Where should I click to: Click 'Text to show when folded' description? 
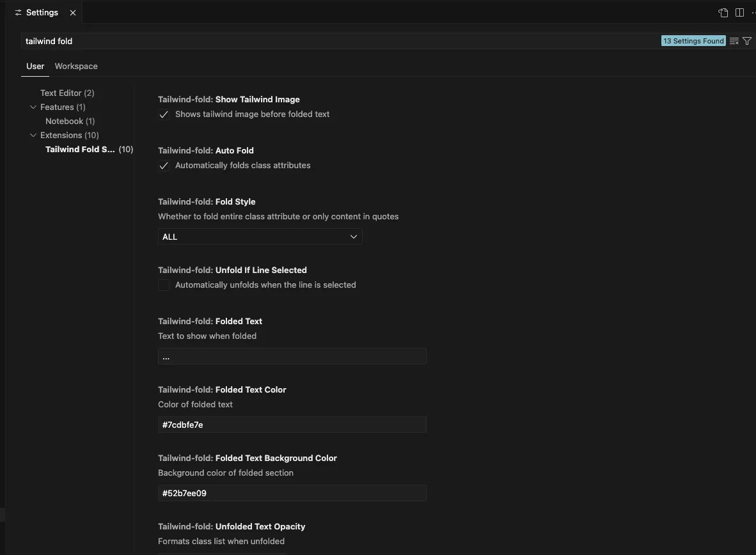click(x=207, y=336)
